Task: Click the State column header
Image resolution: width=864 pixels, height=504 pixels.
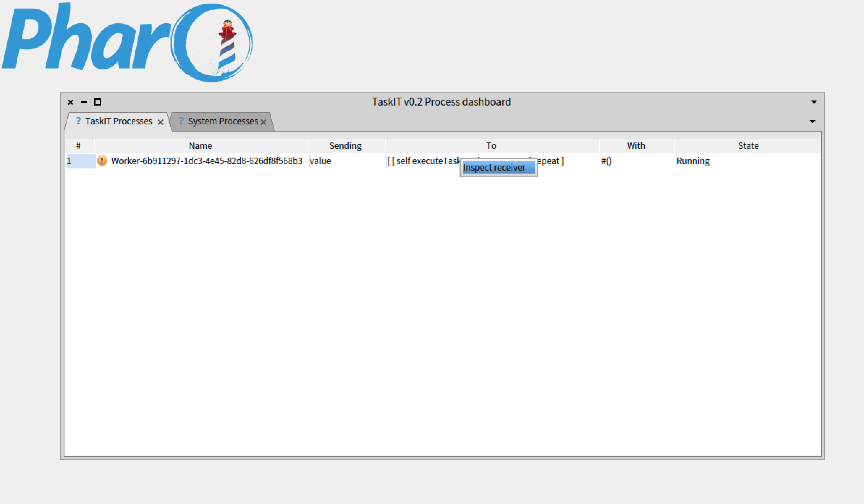Action: (747, 146)
